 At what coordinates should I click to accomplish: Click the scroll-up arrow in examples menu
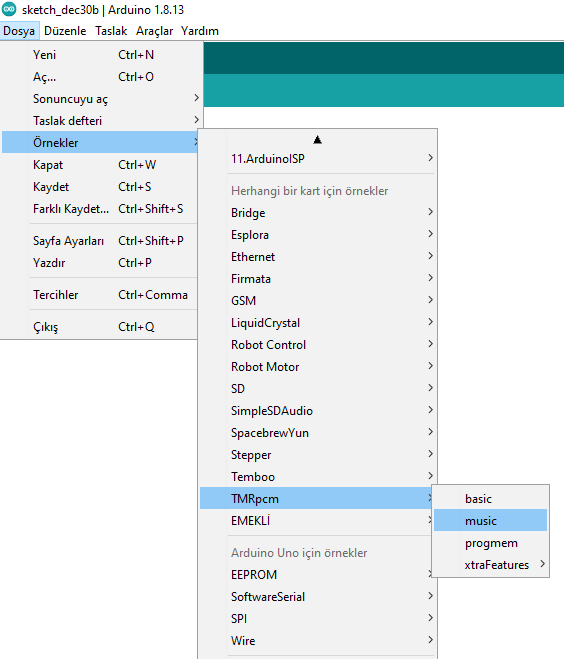317,140
